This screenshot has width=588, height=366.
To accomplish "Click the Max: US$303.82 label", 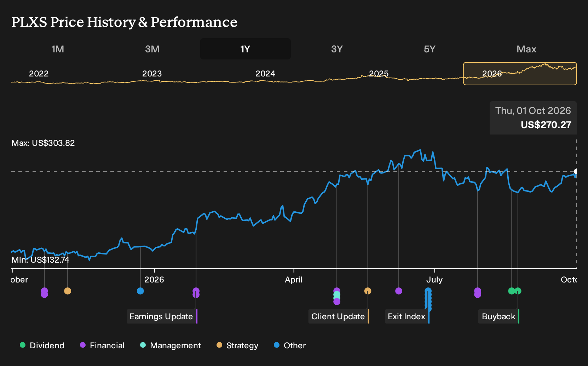I will click(x=43, y=143).
